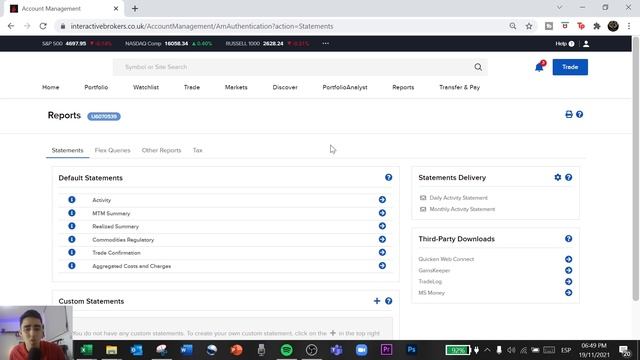The height and width of the screenshot is (360, 640).
Task: Open the Discover menu
Action: (285, 87)
